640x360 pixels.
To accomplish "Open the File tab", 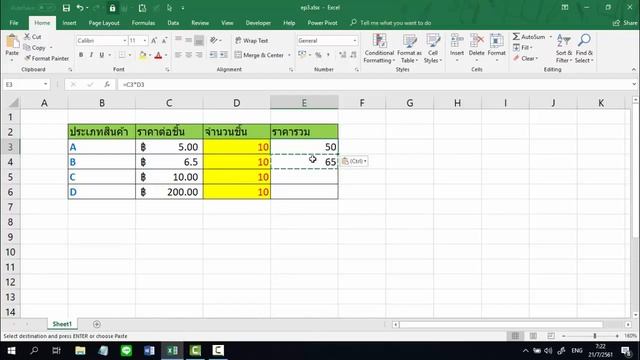I will 14,23.
